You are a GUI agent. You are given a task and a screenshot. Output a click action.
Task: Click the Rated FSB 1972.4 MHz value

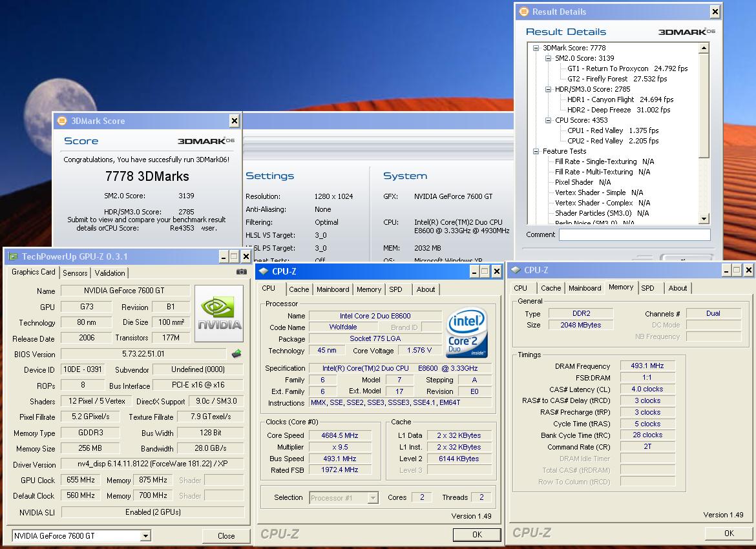pos(340,470)
